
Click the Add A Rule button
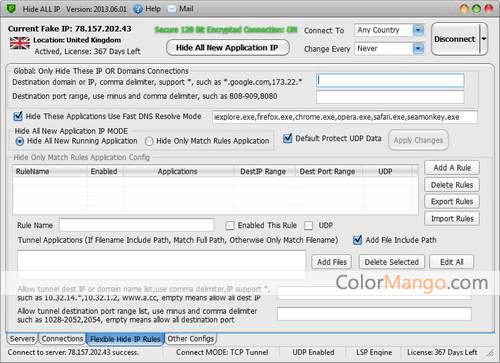tap(452, 168)
